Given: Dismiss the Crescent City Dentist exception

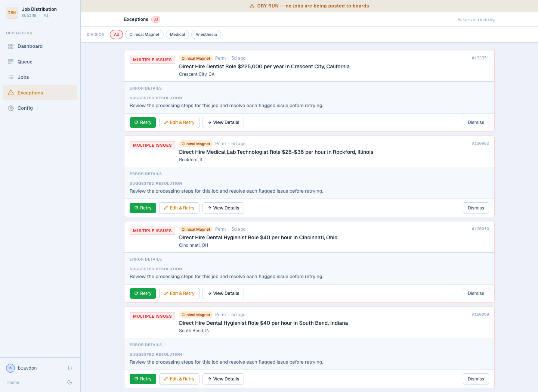Looking at the screenshot, I should [476, 122].
